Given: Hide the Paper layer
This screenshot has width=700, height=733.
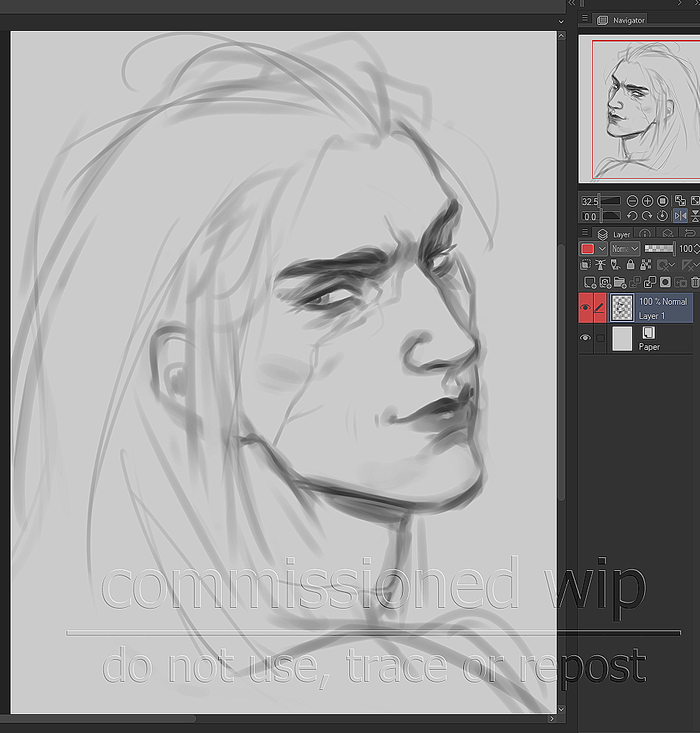Looking at the screenshot, I should pyautogui.click(x=585, y=339).
